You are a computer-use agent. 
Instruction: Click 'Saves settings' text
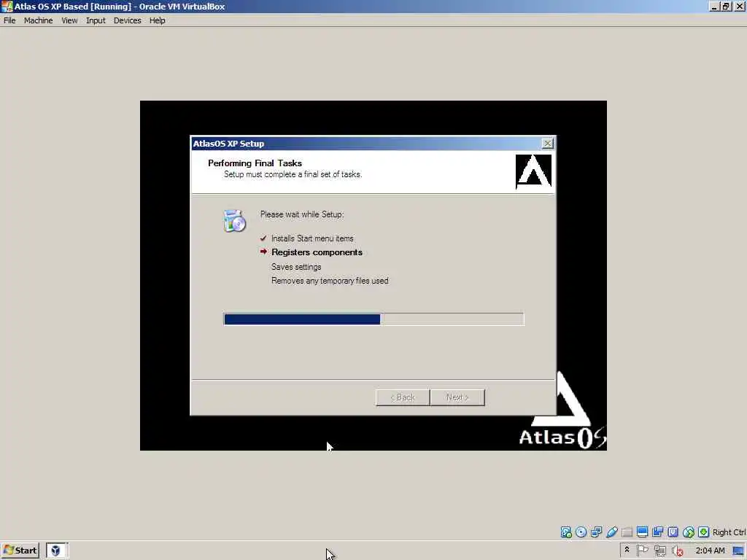[296, 267]
